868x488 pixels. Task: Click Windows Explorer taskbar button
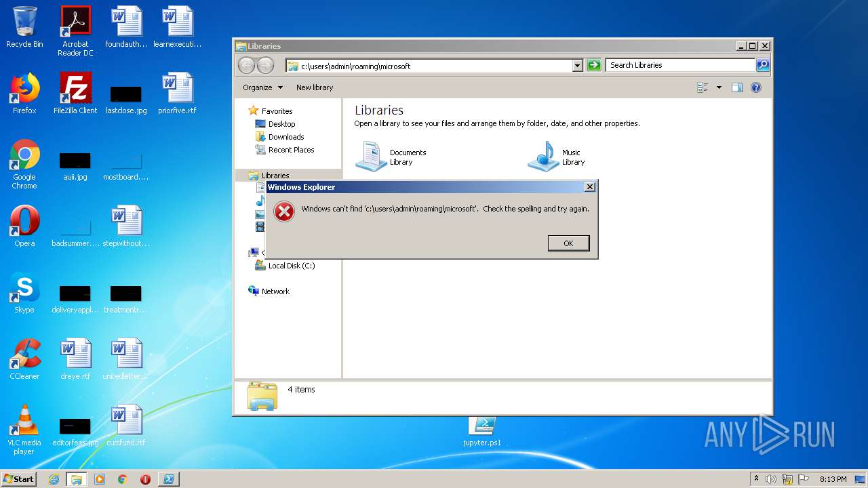(76, 479)
